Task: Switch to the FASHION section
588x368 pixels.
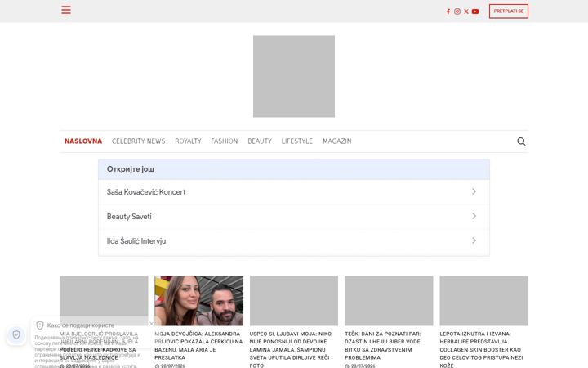Action: 225,141
